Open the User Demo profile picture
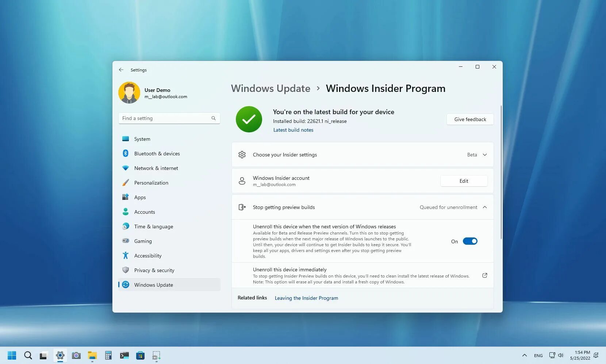Viewport: 606px width, 364px height. pos(129,93)
